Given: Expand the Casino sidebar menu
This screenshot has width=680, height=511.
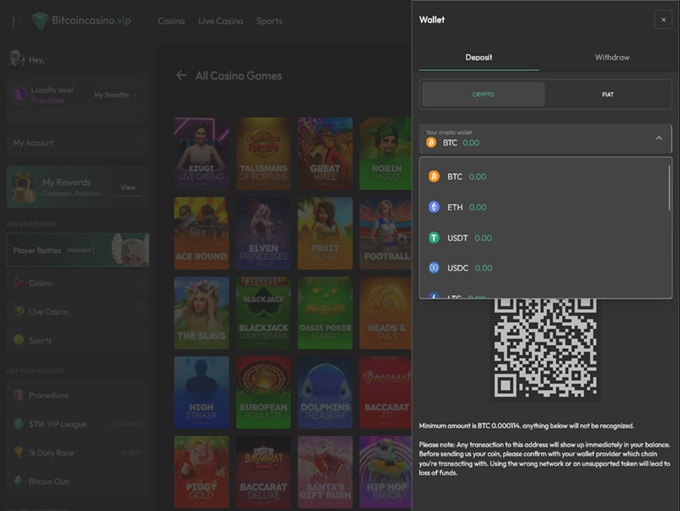Looking at the screenshot, I should pos(77,283).
